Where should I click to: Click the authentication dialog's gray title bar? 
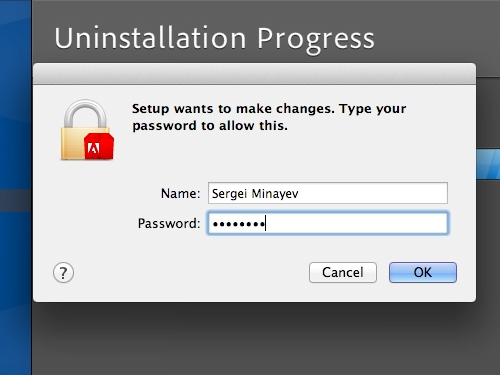(254, 74)
